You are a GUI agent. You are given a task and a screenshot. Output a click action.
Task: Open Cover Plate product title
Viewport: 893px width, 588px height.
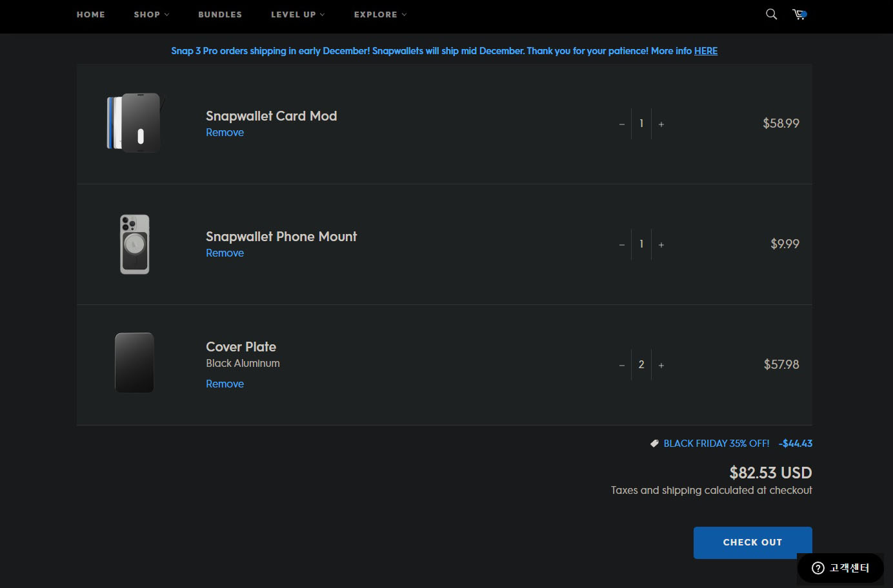241,347
